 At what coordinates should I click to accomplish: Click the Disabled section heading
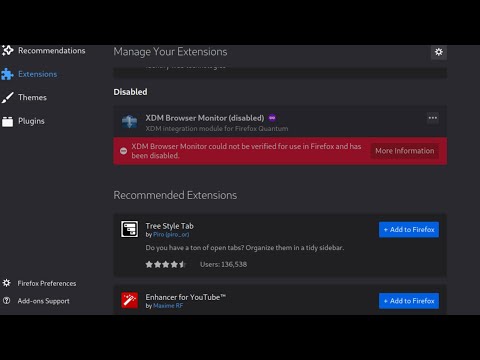(x=130, y=92)
